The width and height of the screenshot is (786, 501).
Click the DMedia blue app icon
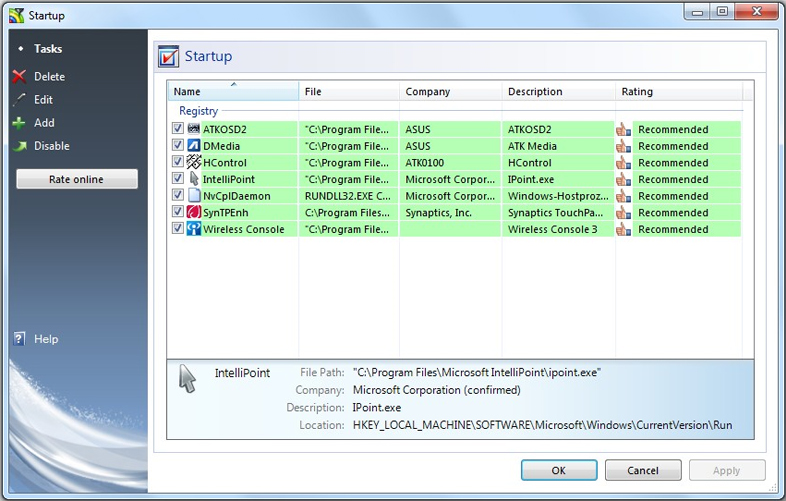click(x=194, y=146)
